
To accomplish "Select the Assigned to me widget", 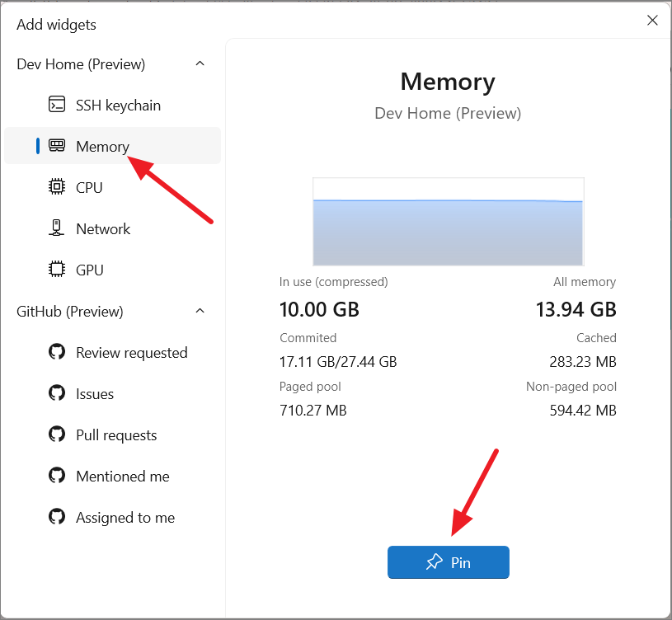I will point(112,517).
